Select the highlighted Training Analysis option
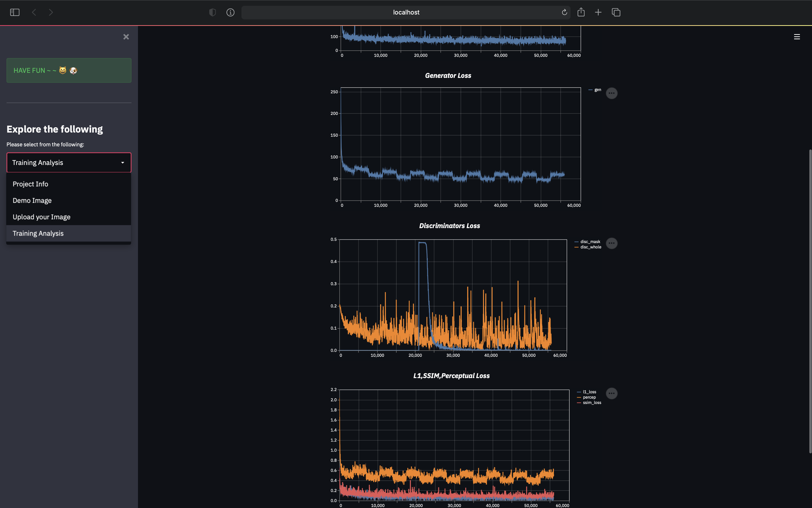 coord(68,233)
